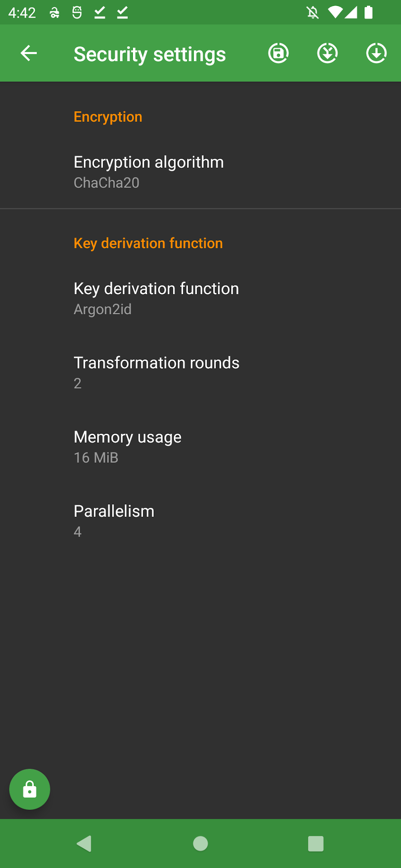The width and height of the screenshot is (401, 868).
Task: Merge database changes
Action: 327,53
